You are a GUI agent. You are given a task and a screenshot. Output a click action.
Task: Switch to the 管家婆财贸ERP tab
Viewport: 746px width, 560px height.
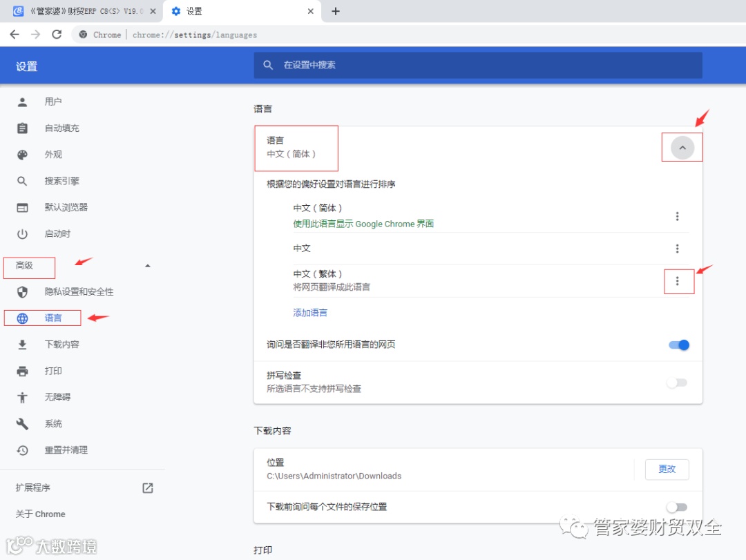[81, 11]
